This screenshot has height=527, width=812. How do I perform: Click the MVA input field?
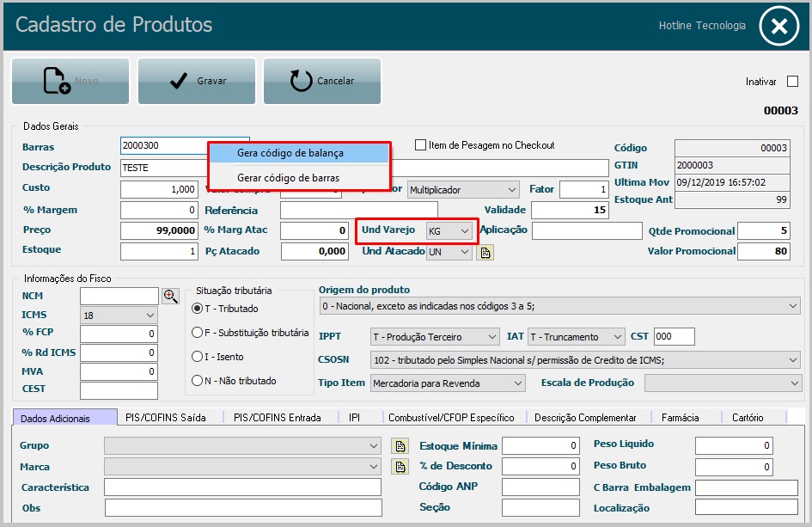point(119,371)
